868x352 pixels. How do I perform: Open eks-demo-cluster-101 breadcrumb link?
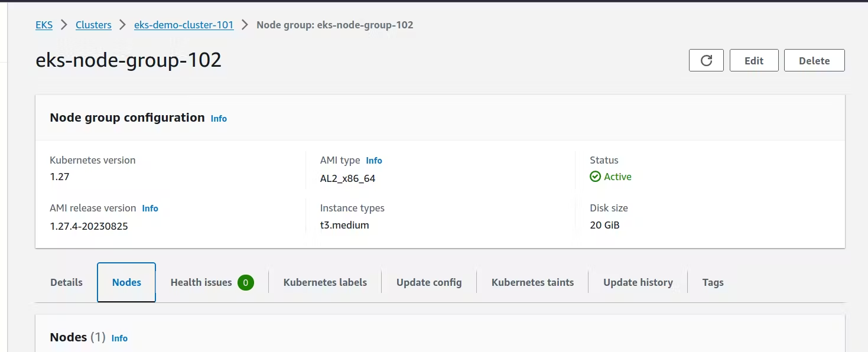[184, 25]
